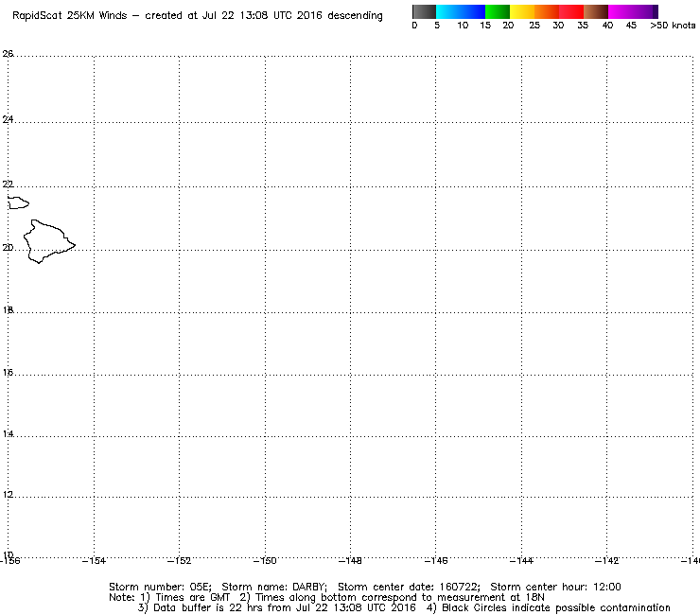The width and height of the screenshot is (700, 615).
Task: Click the latitude label 18
Action: (8, 310)
